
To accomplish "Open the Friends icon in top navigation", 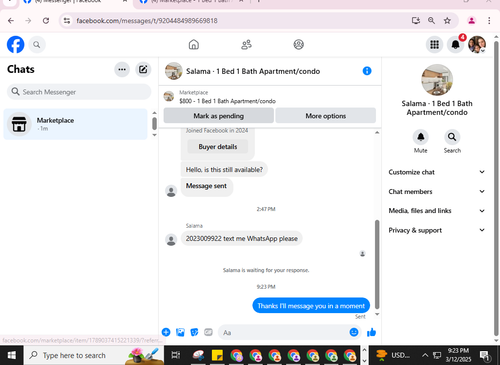I will coord(246,44).
